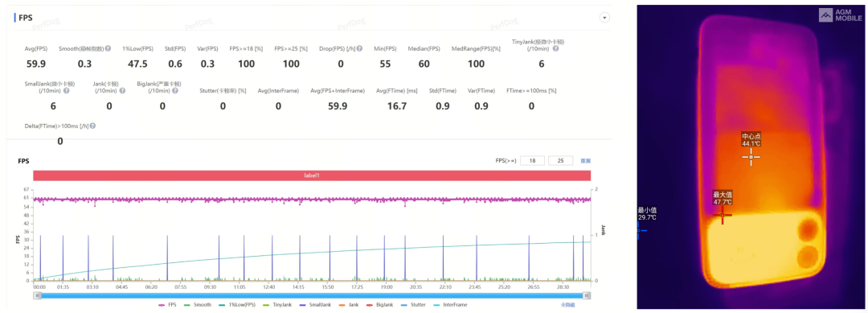868x313 pixels.
Task: Click the FPS>=18 [%] label
Action: coord(246,49)
